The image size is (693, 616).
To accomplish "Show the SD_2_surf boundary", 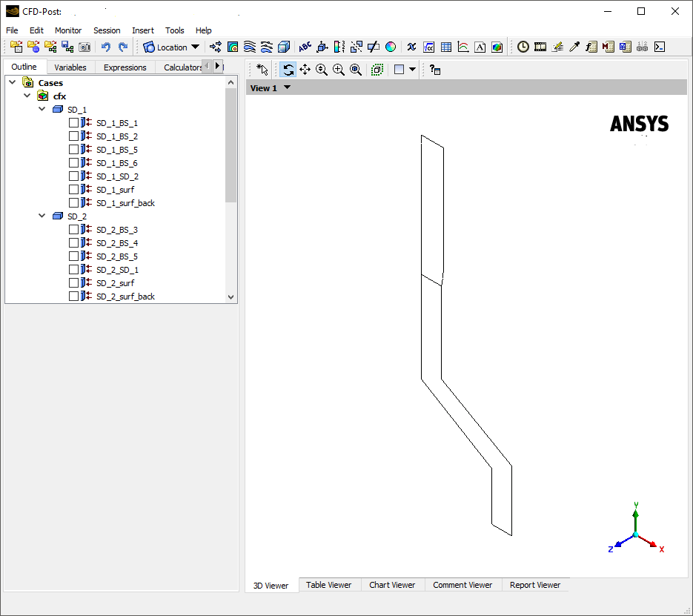I will (74, 282).
